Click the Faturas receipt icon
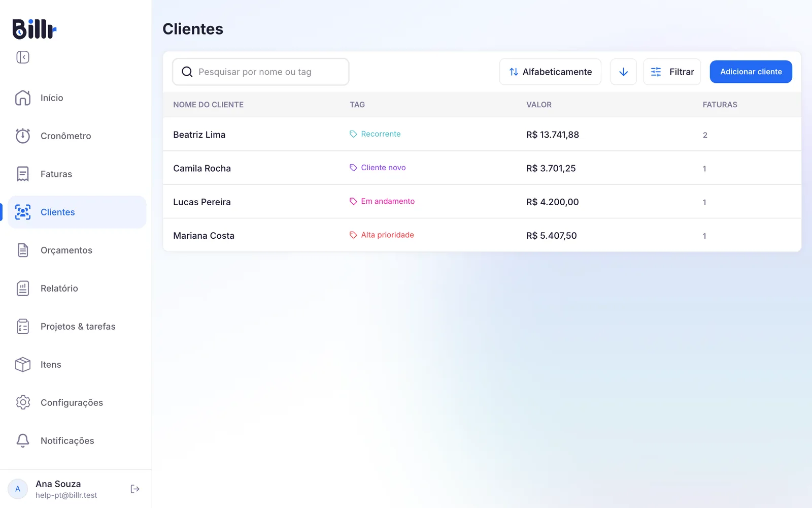812x508 pixels. point(23,174)
